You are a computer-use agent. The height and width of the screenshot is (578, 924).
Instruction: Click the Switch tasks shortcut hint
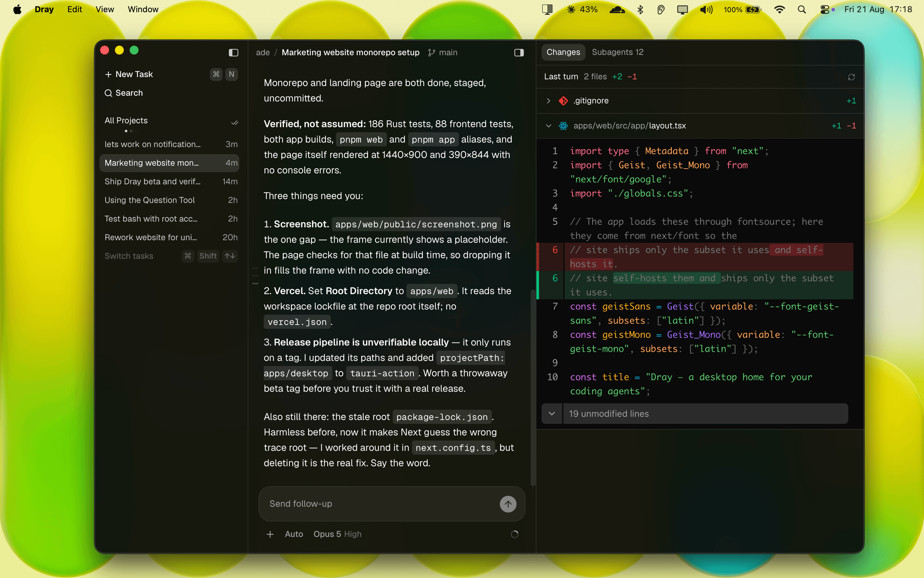[x=171, y=256]
